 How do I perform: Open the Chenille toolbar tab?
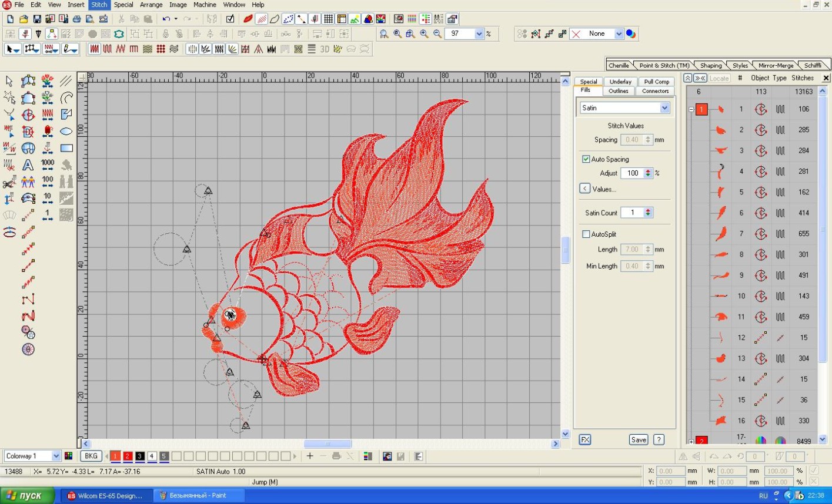point(619,65)
